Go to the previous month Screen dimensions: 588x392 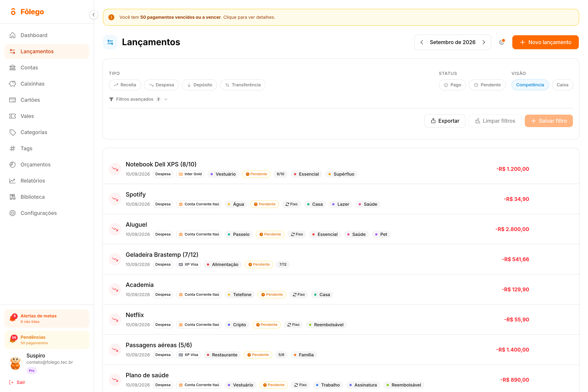pos(422,42)
